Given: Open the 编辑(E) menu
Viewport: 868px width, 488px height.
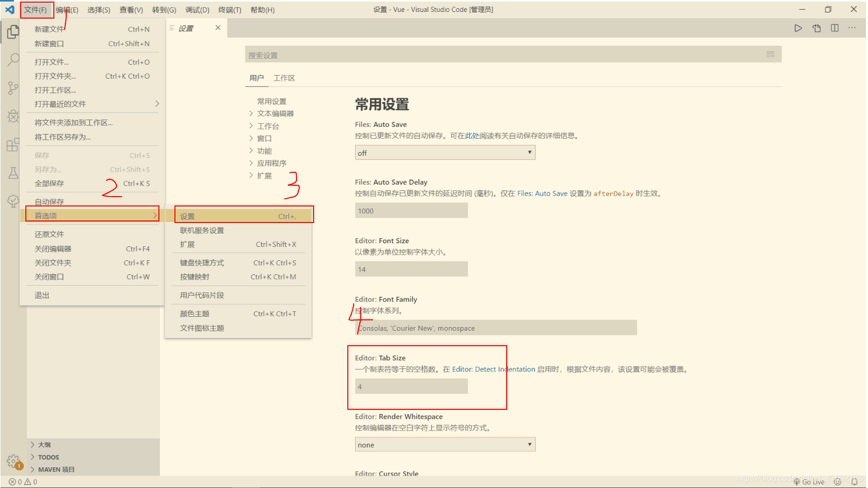Looking at the screenshot, I should point(67,10).
